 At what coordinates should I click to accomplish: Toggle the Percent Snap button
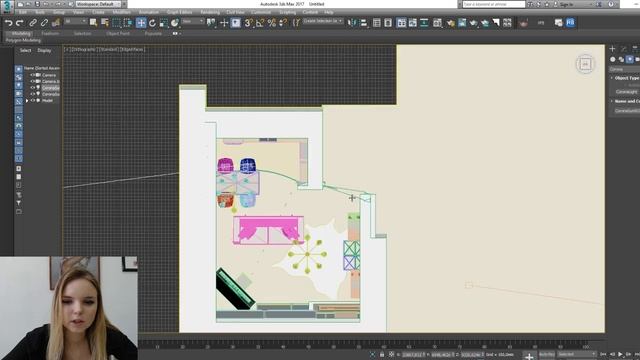click(x=271, y=23)
